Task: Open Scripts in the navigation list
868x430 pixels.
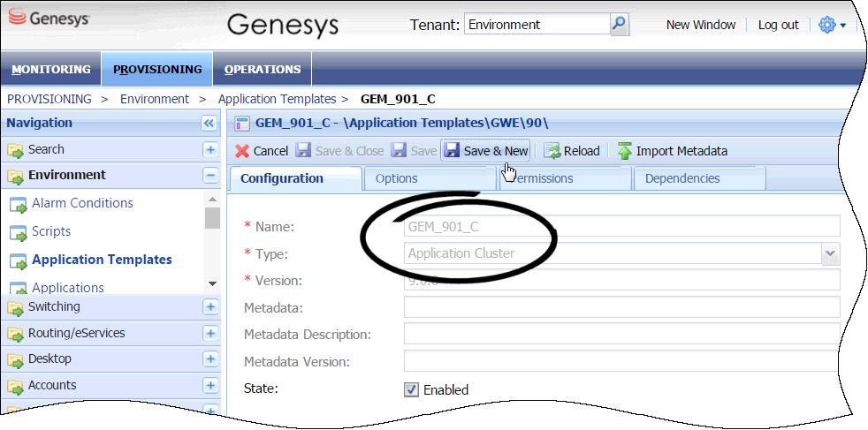Action: click(x=51, y=231)
